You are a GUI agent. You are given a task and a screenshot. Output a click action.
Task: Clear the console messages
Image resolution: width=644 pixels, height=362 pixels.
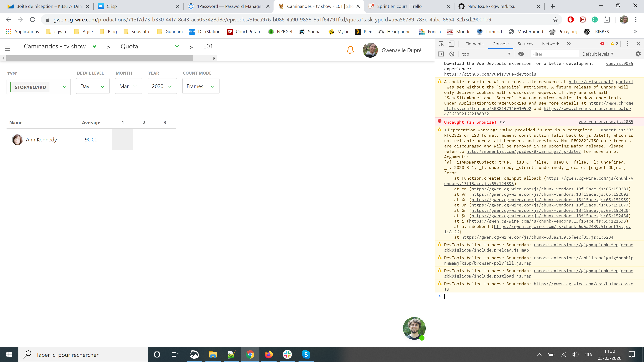coord(452,54)
